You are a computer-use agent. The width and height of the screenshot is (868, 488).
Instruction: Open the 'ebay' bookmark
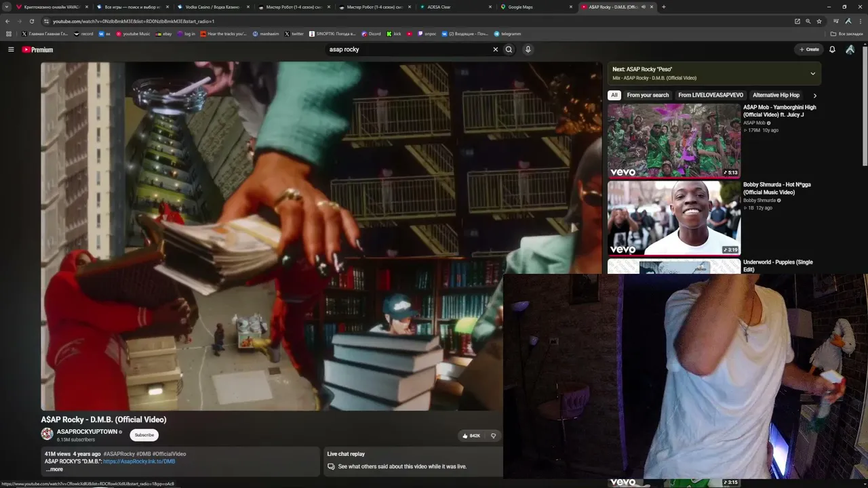(163, 34)
